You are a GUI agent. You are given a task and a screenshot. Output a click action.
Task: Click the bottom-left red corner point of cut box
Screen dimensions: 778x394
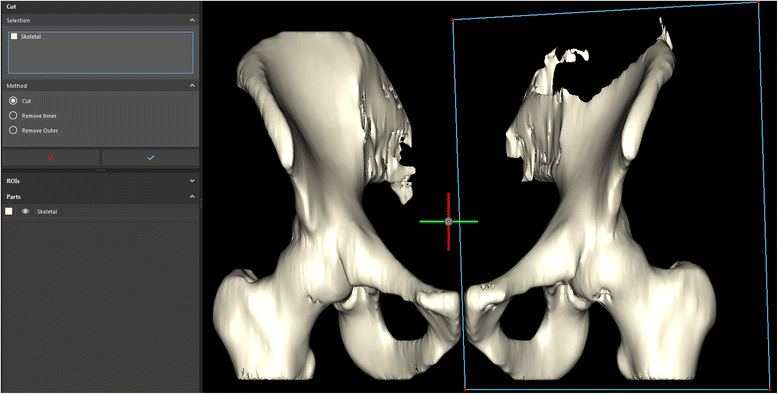464,390
